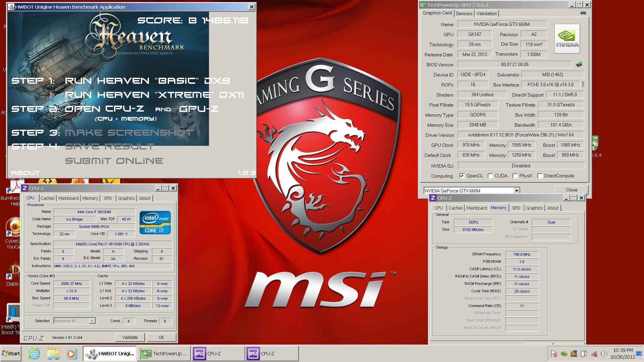Toggle the PhysX checkbox in GPU-Z
This screenshot has width=644, height=362.
pyautogui.click(x=515, y=176)
